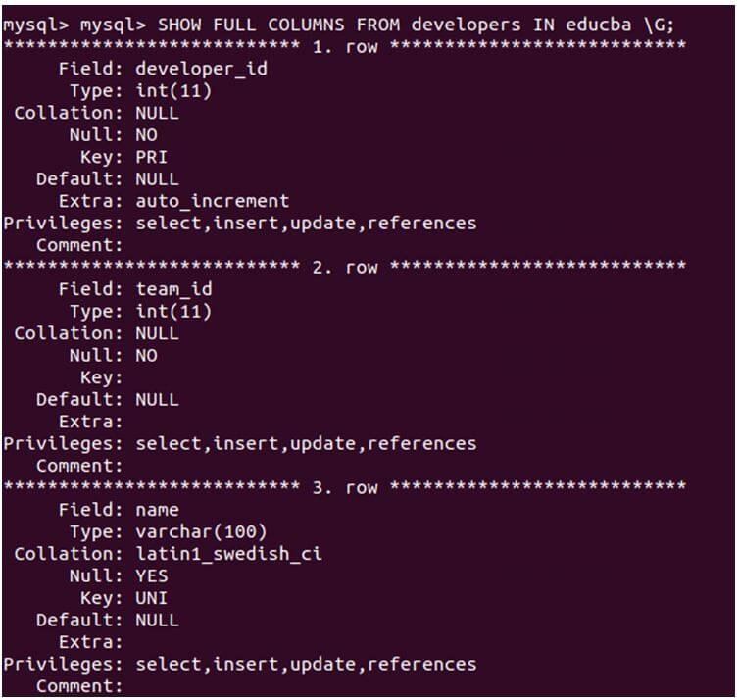The height and width of the screenshot is (700, 739).
Task: Click the Privileges value under team_id
Action: tap(306, 443)
